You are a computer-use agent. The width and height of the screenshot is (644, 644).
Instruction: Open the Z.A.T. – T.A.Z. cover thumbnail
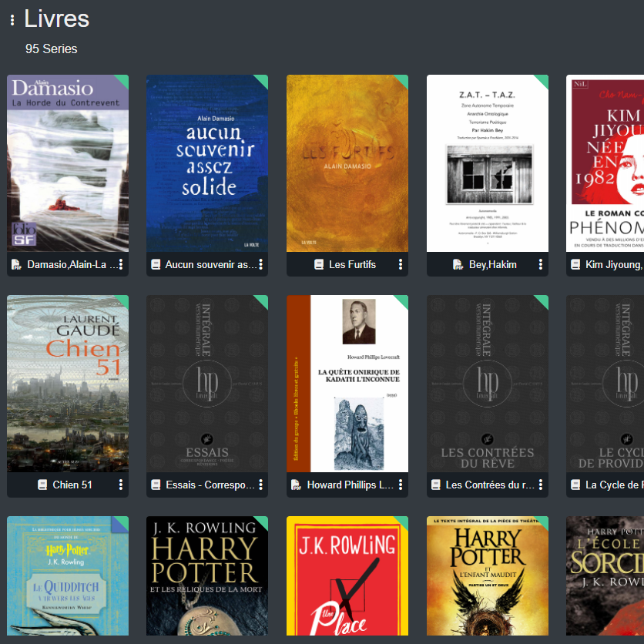tap(488, 163)
